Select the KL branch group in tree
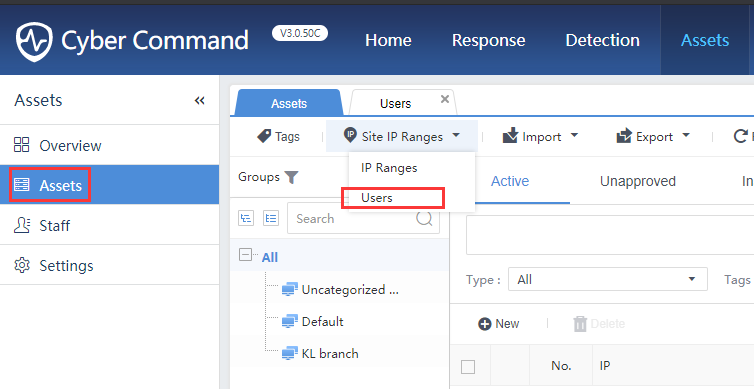754x389 pixels. point(330,353)
